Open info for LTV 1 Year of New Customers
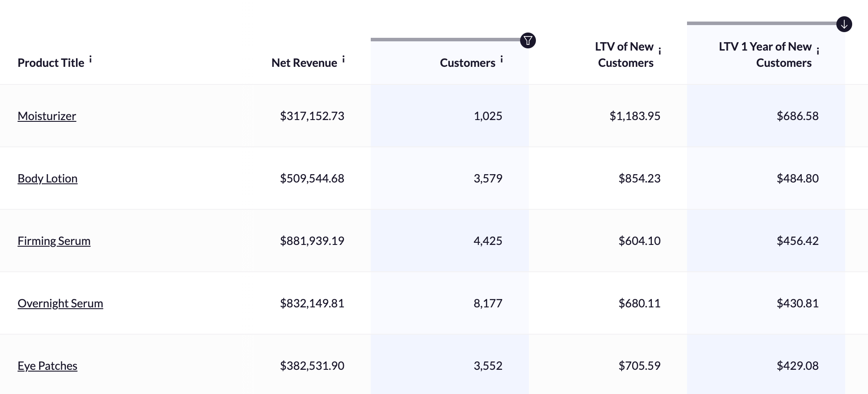This screenshot has width=868, height=394. [817, 50]
